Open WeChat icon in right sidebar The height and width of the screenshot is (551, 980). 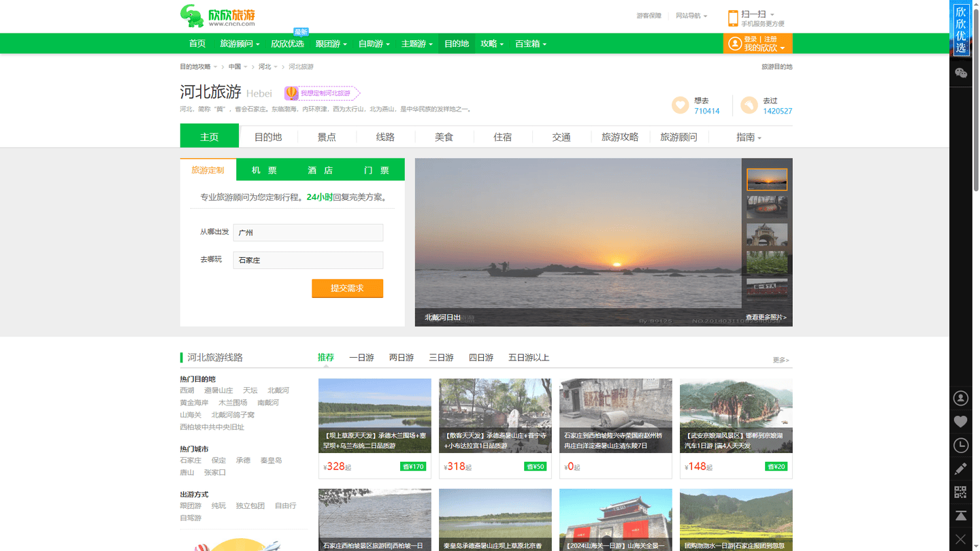pyautogui.click(x=961, y=73)
